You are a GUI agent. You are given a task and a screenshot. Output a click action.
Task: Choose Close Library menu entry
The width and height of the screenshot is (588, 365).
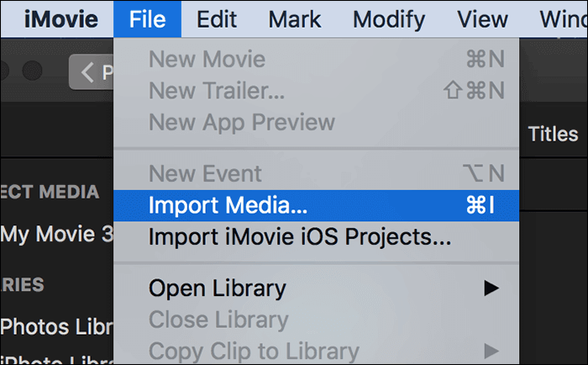coord(218,320)
